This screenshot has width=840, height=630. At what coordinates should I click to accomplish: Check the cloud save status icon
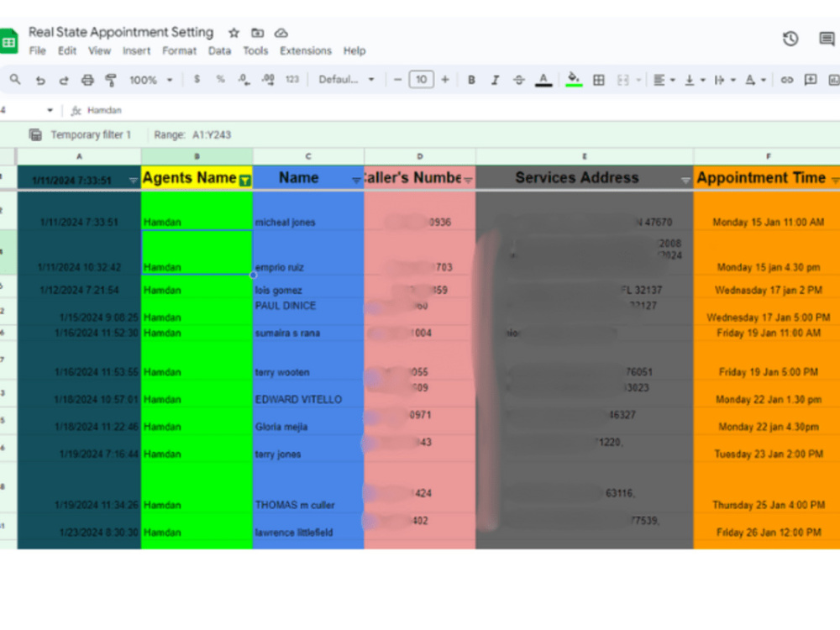(x=281, y=34)
